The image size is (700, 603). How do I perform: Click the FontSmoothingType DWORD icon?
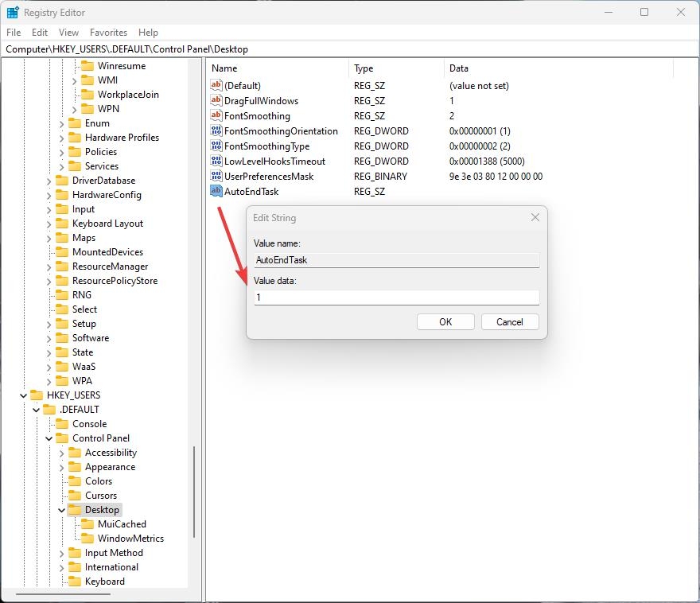tap(216, 146)
